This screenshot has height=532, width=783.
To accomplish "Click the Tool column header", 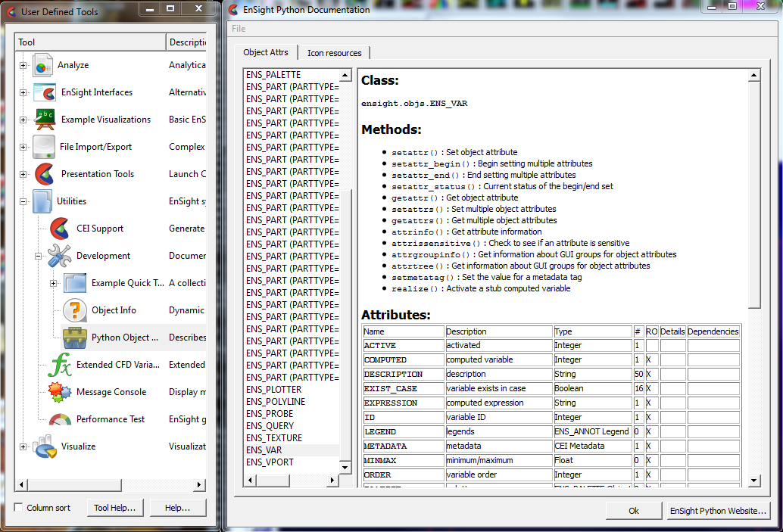I will 90,42.
